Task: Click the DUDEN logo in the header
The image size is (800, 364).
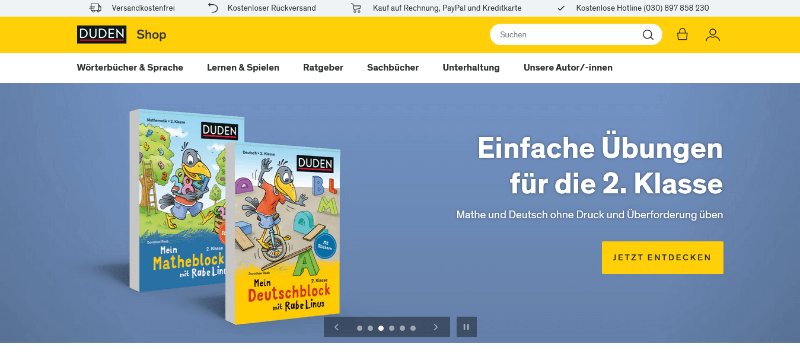Action: [102, 35]
